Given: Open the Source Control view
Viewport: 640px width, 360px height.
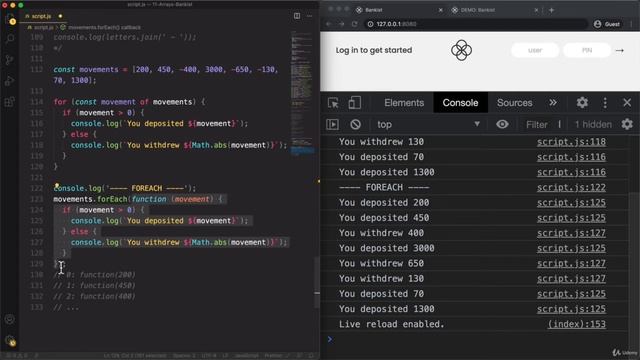Looking at the screenshot, I should tap(10, 60).
